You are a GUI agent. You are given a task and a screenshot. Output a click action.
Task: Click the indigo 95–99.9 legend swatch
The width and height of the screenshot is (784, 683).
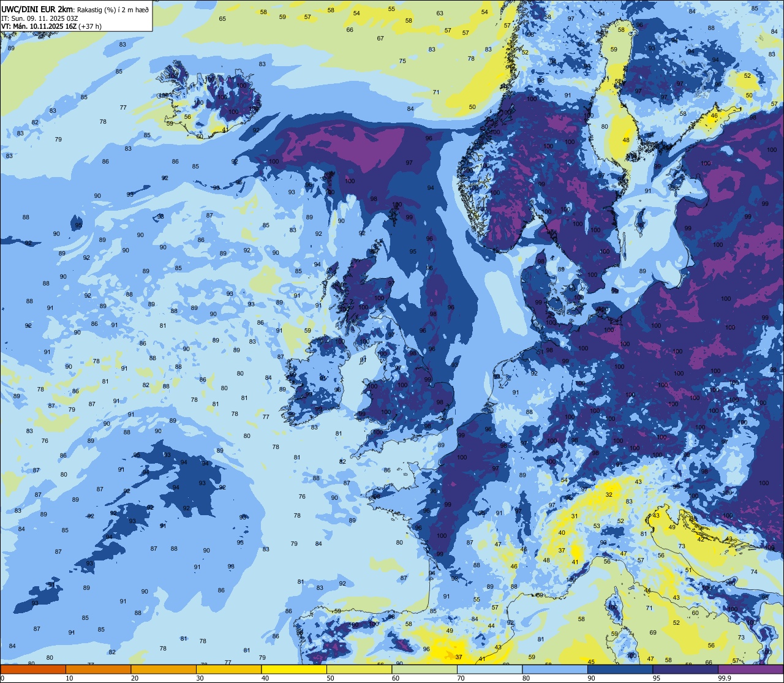coord(685,669)
